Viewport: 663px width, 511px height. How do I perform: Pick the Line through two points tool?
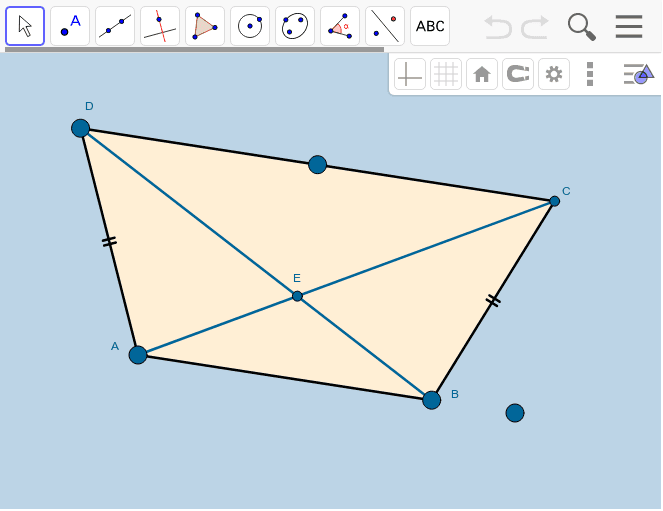(115, 26)
